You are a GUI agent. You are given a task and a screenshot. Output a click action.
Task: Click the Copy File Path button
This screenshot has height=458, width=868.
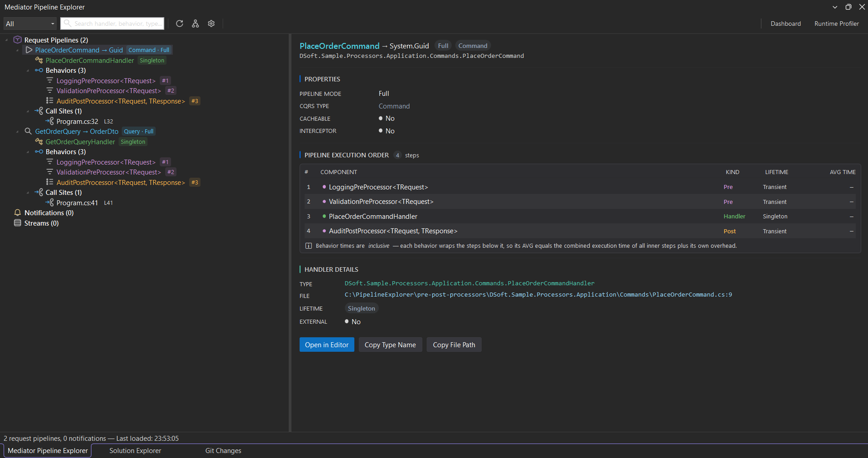click(454, 345)
